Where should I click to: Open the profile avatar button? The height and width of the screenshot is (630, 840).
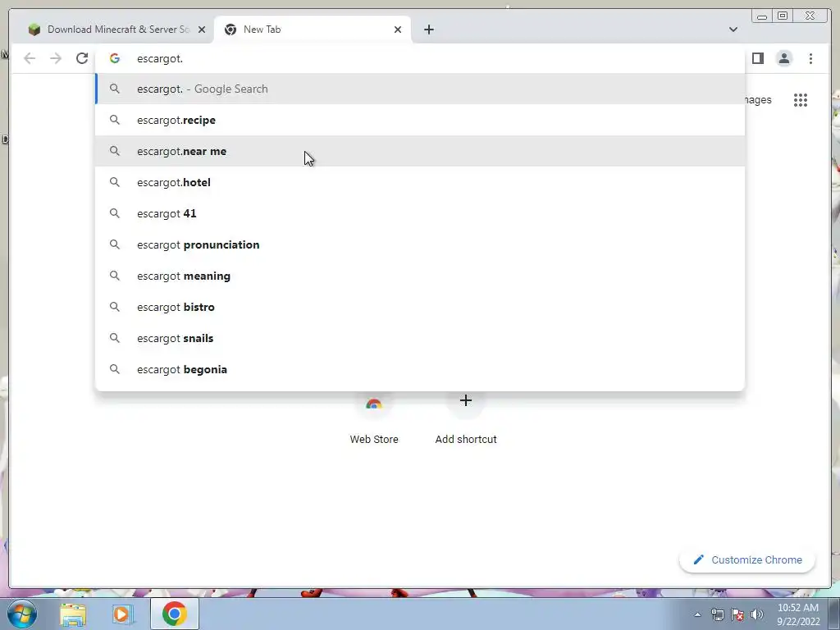[x=783, y=58]
